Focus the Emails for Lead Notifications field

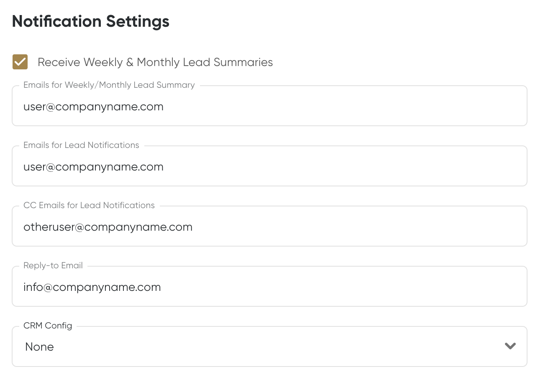[x=269, y=166]
